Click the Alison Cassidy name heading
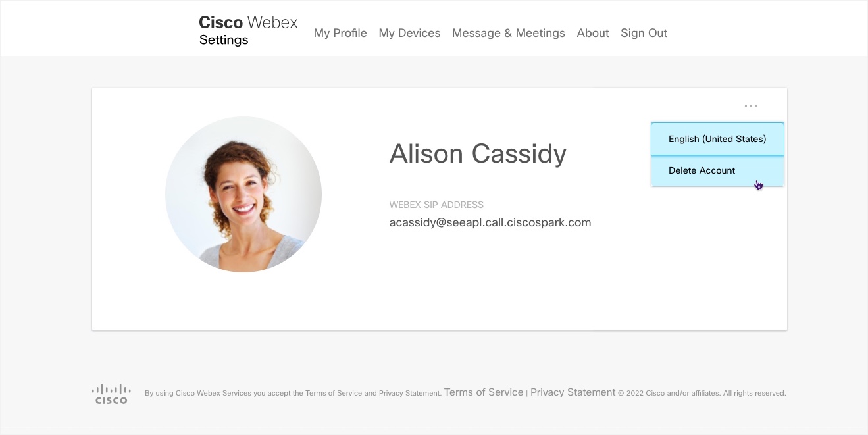This screenshot has height=435, width=868. coord(478,154)
